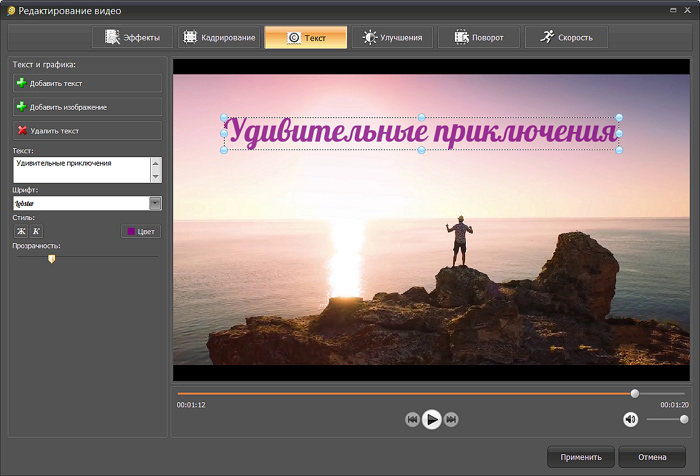Play the video preview
This screenshot has width=700, height=476.
[x=431, y=419]
